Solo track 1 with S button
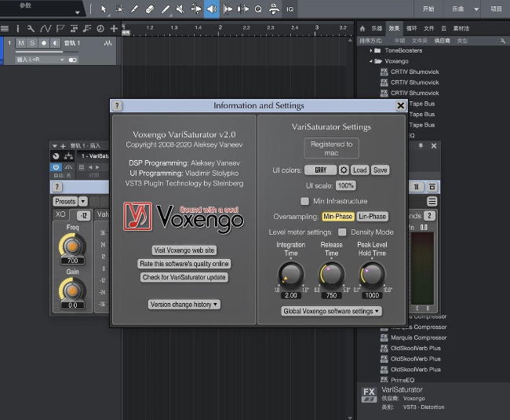Screen dimensions: 510x420 point(32,43)
